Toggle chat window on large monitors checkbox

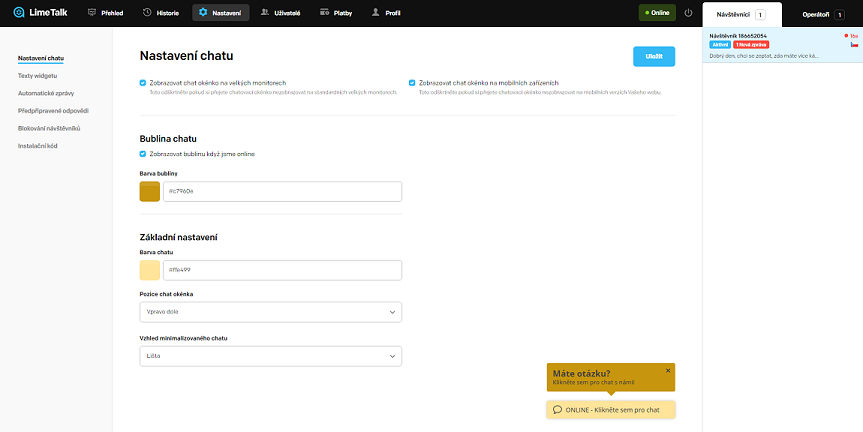(x=143, y=82)
